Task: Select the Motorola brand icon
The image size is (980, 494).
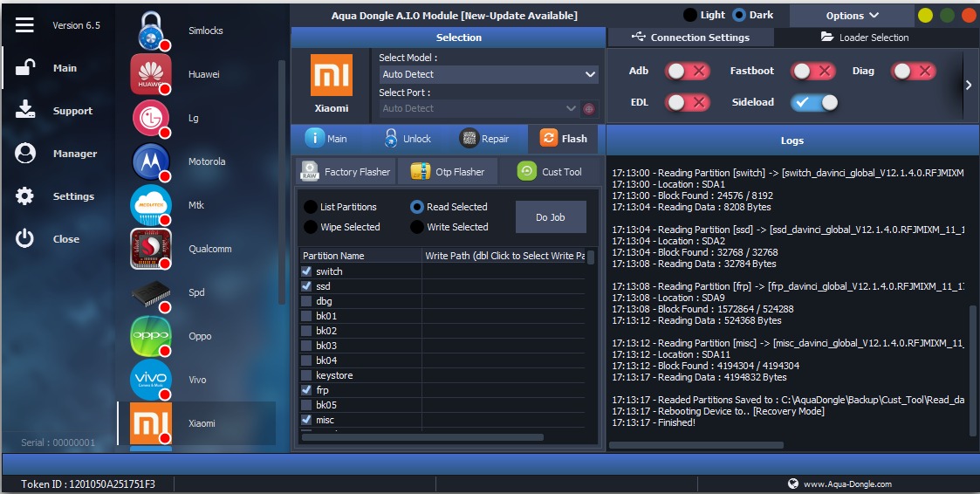Action: point(151,161)
